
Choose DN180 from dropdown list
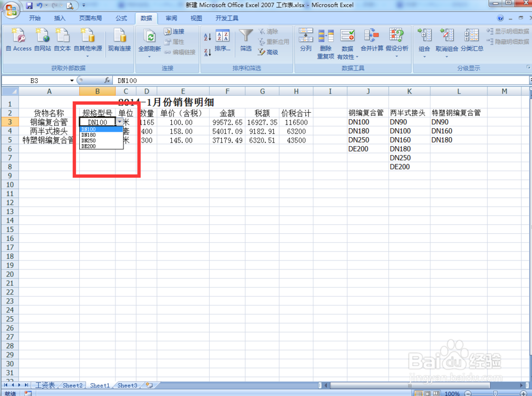pyautogui.click(x=101, y=134)
